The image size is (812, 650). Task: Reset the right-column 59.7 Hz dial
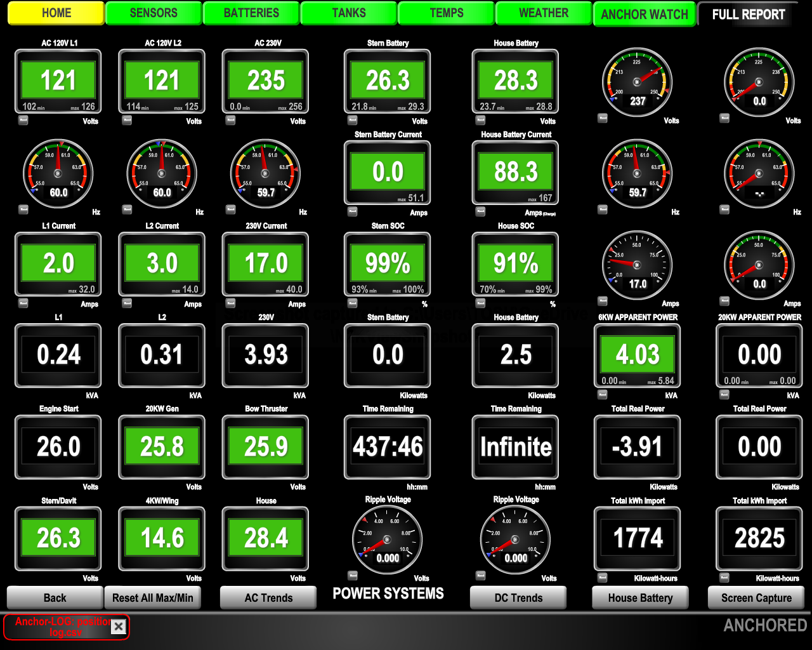click(603, 209)
